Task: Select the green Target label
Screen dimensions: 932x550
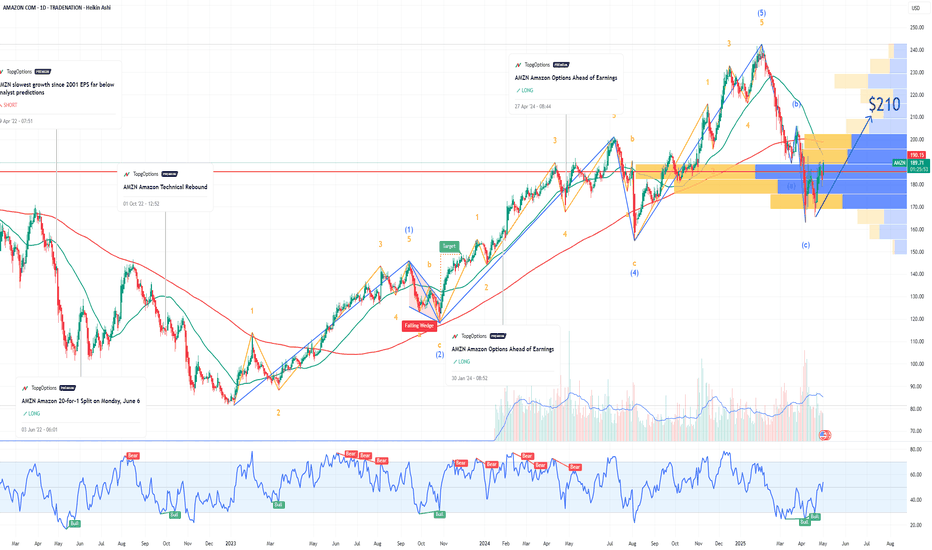Action: tap(449, 246)
